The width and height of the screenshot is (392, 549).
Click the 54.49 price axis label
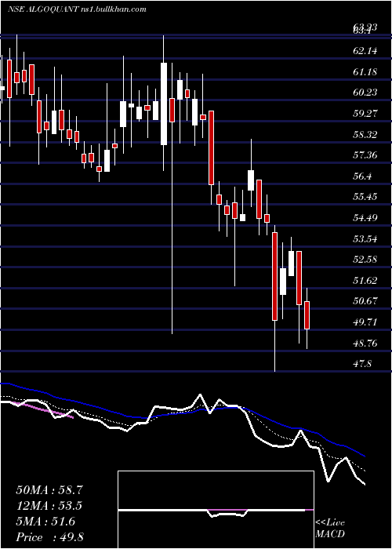(365, 218)
